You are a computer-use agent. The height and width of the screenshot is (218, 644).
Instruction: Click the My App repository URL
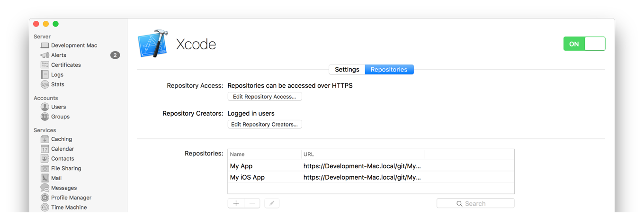point(362,166)
